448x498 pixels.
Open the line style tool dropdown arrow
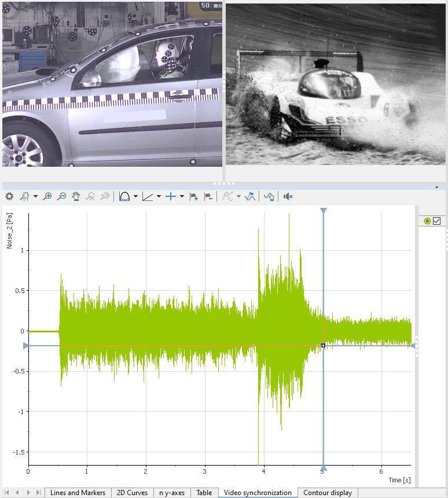(159, 197)
